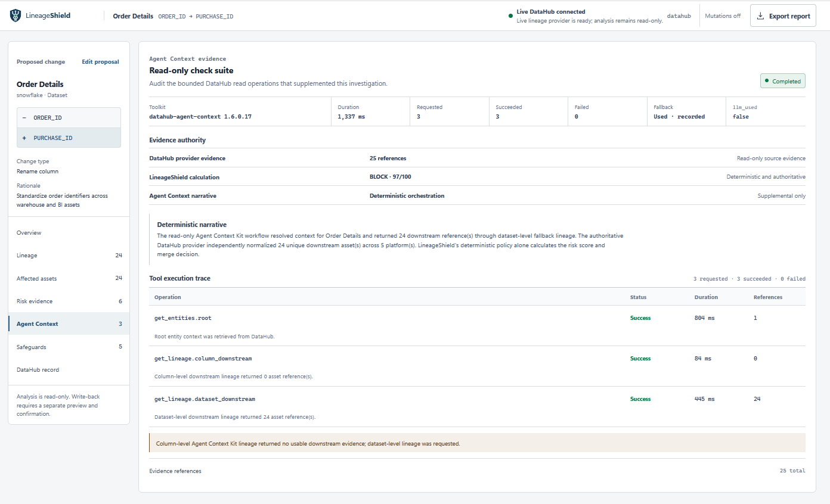This screenshot has width=830, height=504.
Task: Click the References column header
Action: click(x=768, y=297)
